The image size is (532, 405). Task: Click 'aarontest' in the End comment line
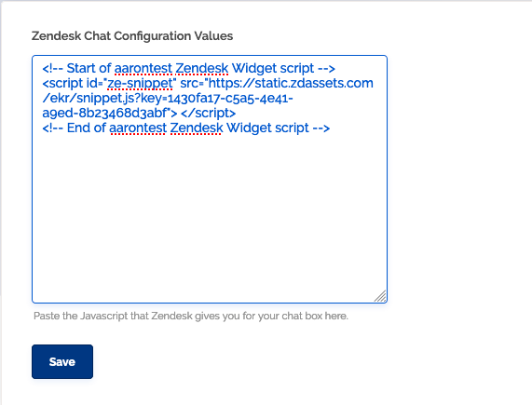138,128
